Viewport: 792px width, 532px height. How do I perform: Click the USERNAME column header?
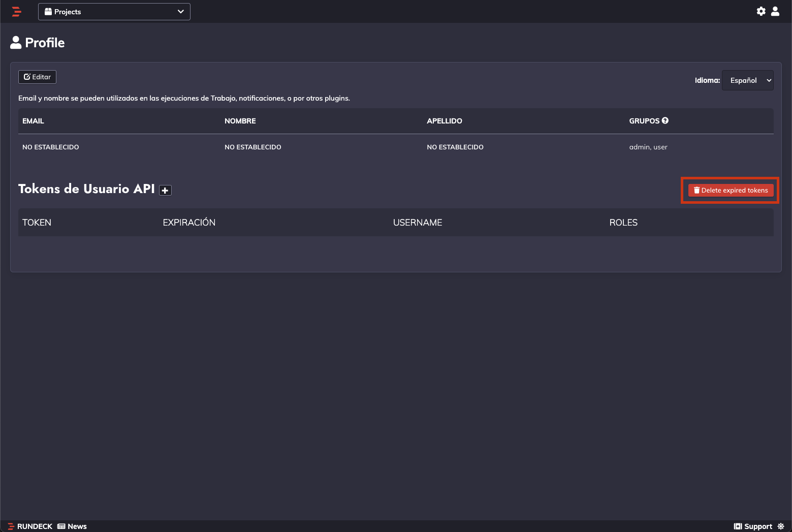point(418,223)
